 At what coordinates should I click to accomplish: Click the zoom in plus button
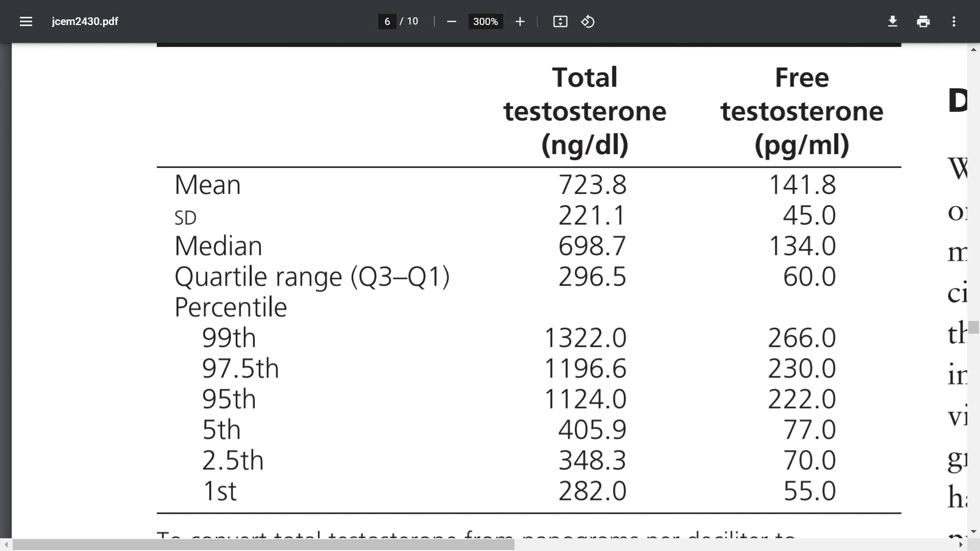(x=520, y=21)
